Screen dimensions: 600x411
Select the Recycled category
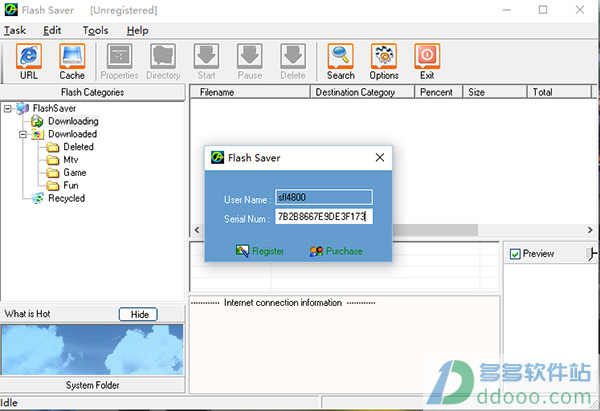pyautogui.click(x=66, y=198)
